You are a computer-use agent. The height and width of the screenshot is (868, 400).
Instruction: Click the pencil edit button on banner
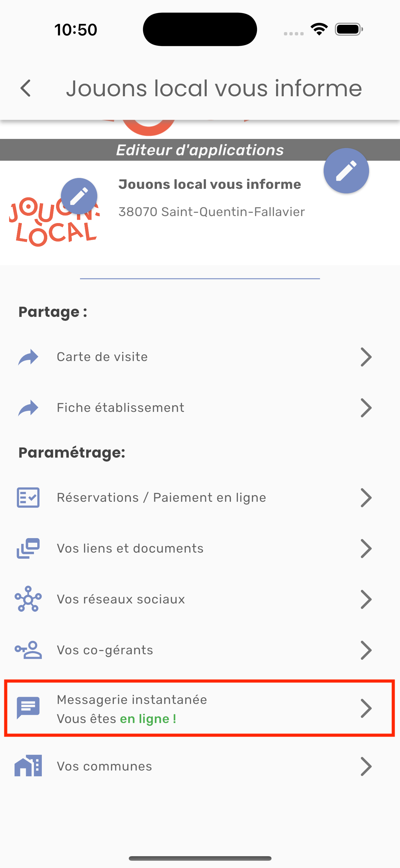coord(346,170)
